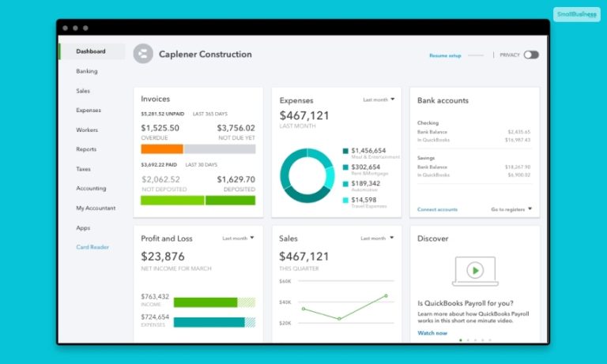
Task: Click the expenses donut chart
Action: tap(307, 175)
